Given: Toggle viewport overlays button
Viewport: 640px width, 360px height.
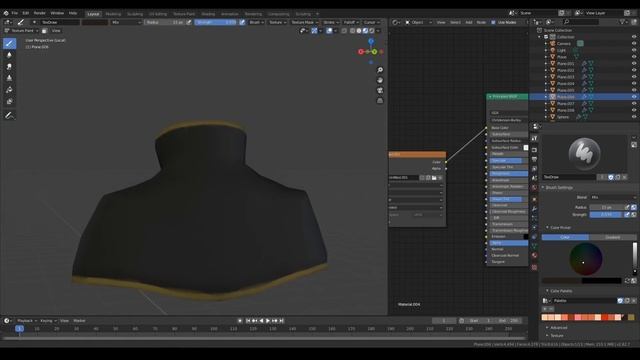Looking at the screenshot, I should click(329, 31).
